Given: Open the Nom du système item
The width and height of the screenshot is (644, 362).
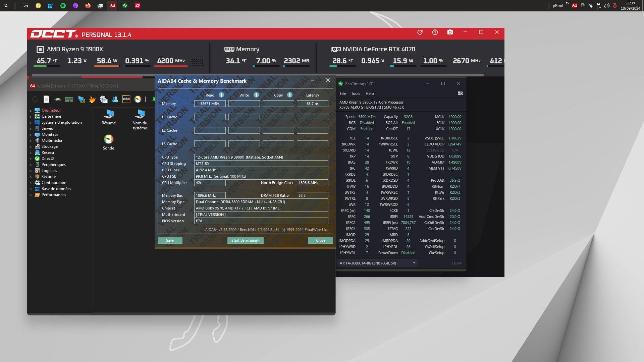Looking at the screenshot, I should (x=140, y=120).
